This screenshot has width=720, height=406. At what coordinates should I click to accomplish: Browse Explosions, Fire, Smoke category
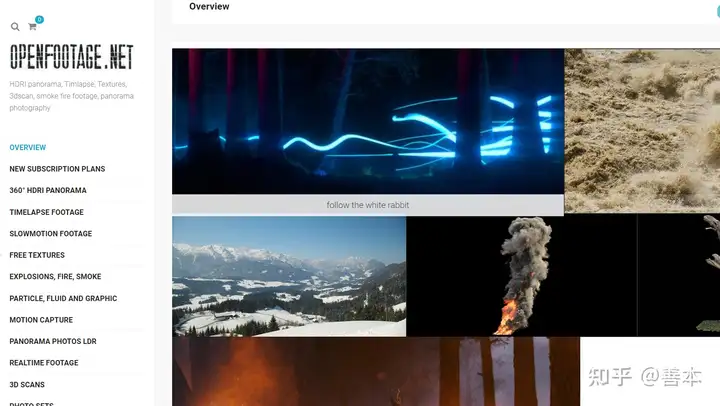tap(55, 276)
